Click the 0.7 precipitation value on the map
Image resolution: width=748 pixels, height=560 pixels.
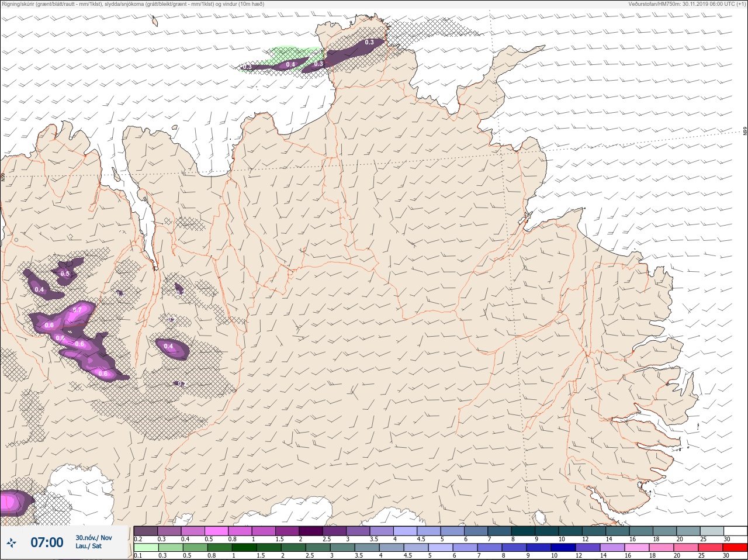[77, 310]
